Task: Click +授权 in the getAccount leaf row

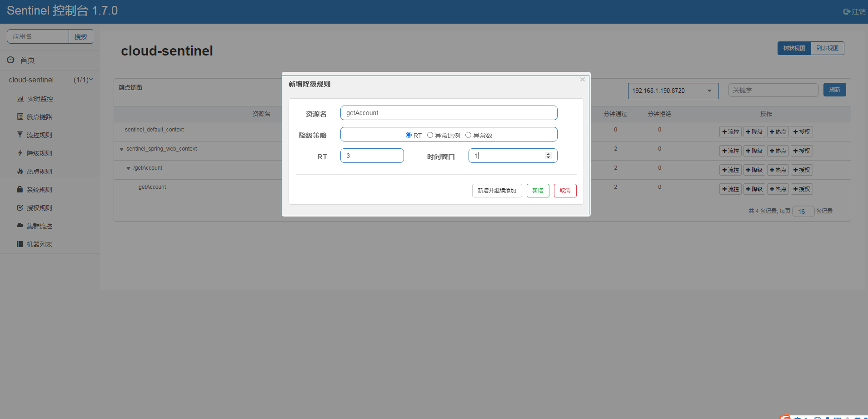Action: click(802, 189)
